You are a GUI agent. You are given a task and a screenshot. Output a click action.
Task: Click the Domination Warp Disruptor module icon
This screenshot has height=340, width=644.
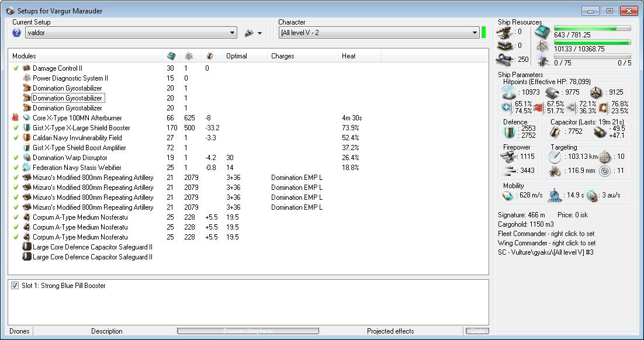tap(27, 158)
